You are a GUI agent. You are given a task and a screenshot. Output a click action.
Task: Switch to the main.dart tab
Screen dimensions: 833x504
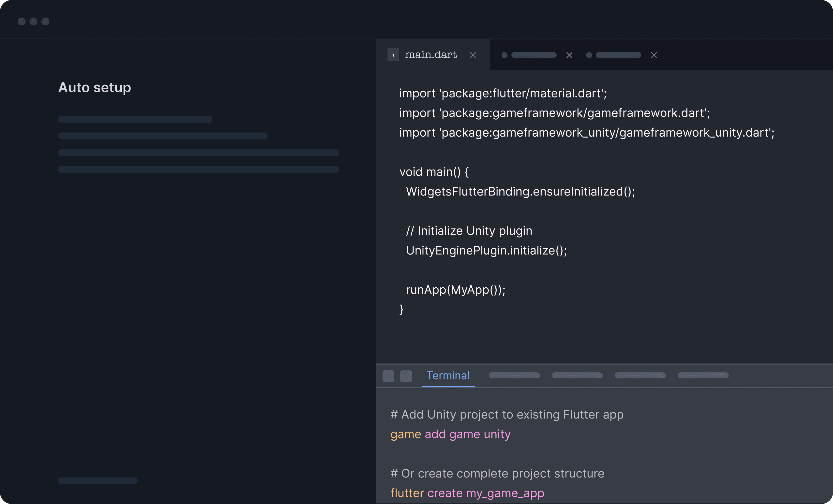(x=431, y=55)
